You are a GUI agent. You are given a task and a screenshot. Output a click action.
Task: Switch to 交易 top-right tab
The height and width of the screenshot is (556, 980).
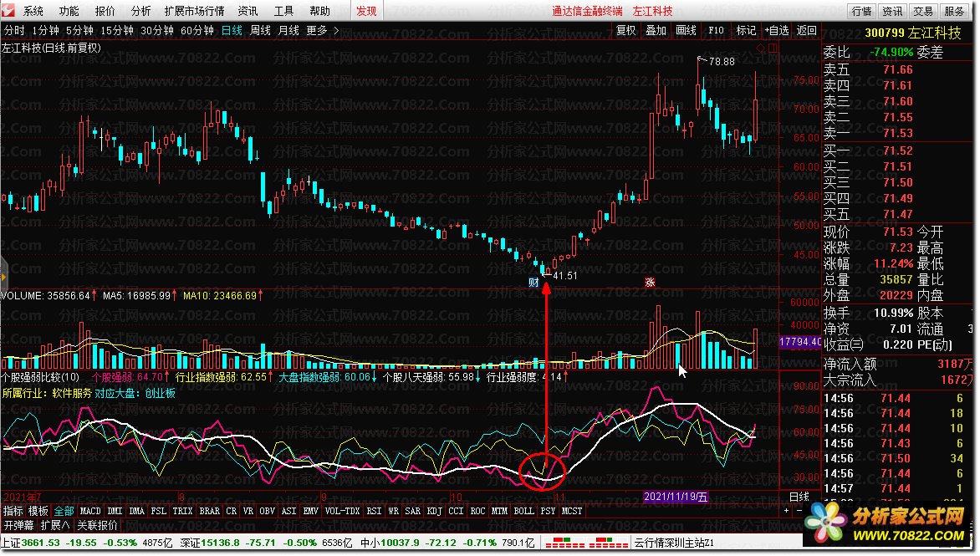coord(922,11)
